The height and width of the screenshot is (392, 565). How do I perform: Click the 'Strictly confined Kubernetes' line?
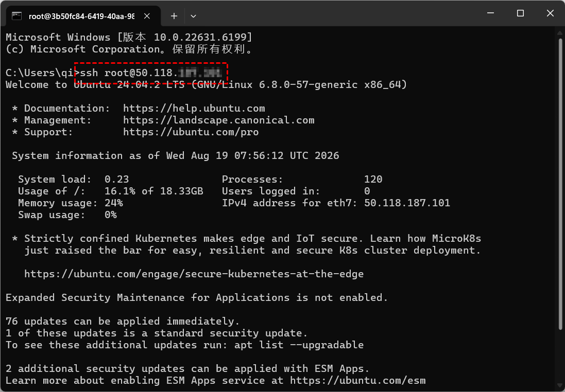(x=247, y=238)
